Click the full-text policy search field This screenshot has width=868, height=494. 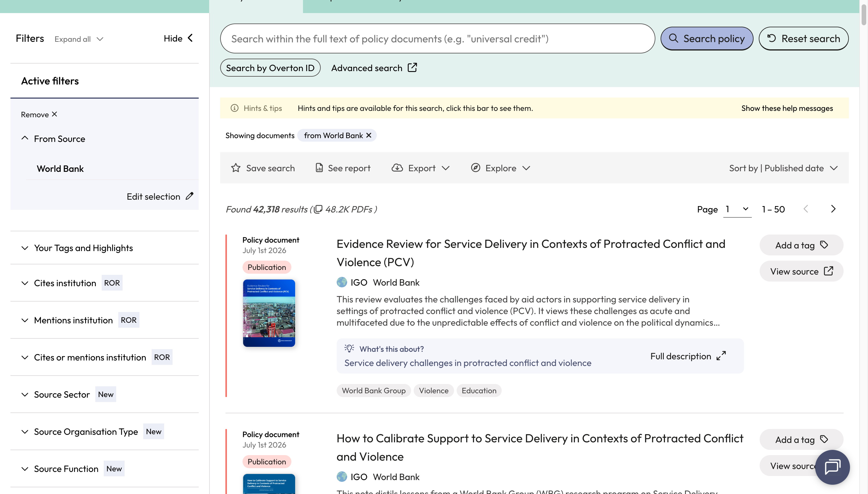(x=437, y=39)
